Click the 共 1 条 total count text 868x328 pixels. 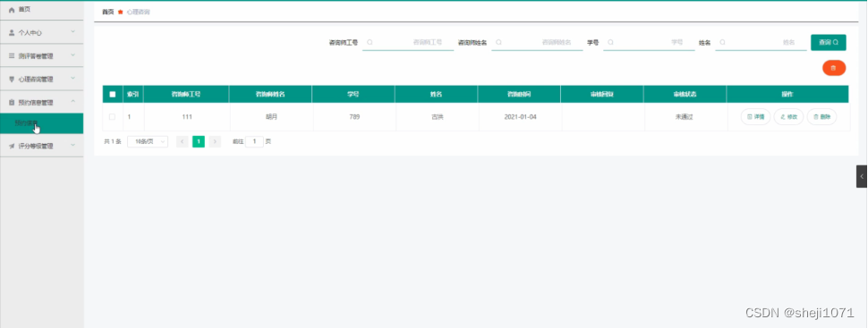tap(113, 141)
